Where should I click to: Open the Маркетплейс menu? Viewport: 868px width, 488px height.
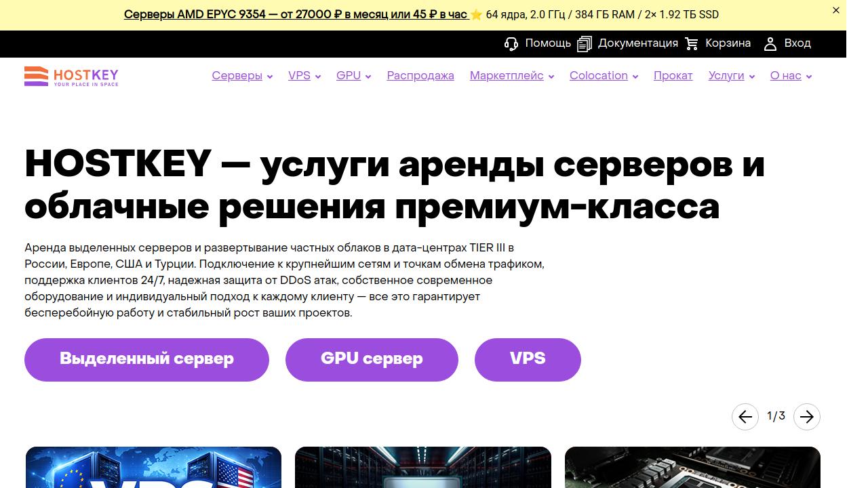[x=507, y=76]
